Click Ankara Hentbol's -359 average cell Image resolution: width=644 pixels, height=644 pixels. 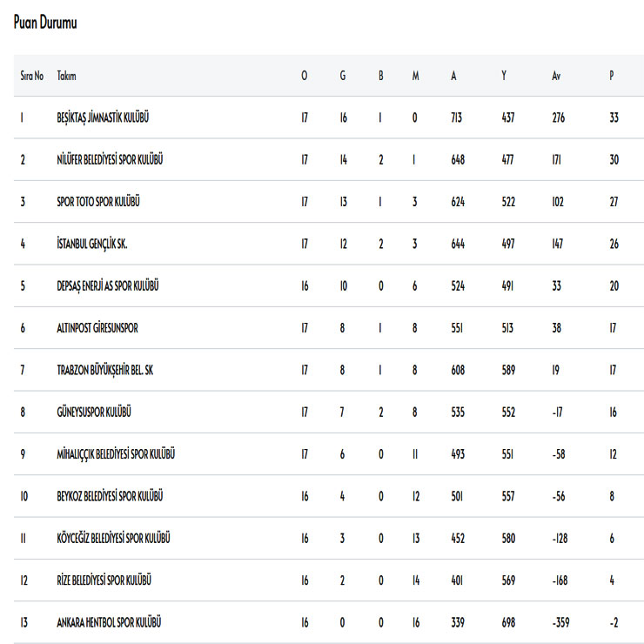click(x=561, y=622)
